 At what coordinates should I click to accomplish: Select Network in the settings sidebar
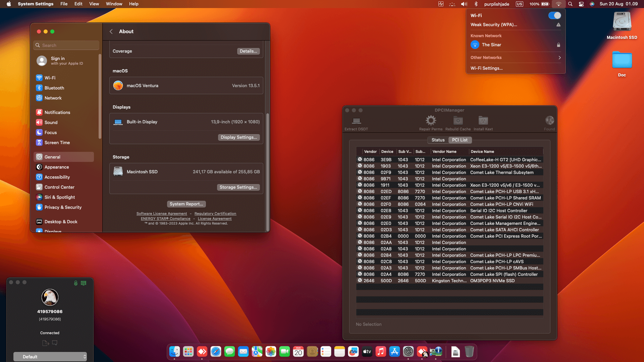coord(63,98)
